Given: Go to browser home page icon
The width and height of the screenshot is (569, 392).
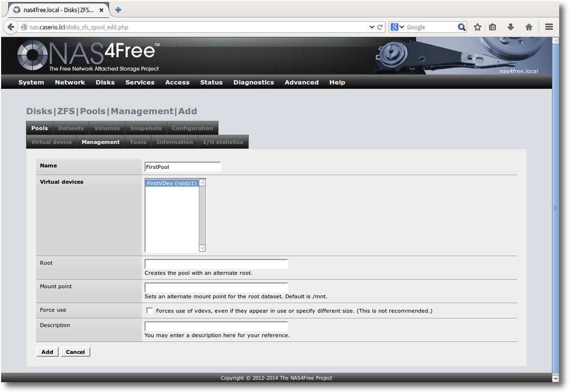Looking at the screenshot, I should click(x=529, y=27).
